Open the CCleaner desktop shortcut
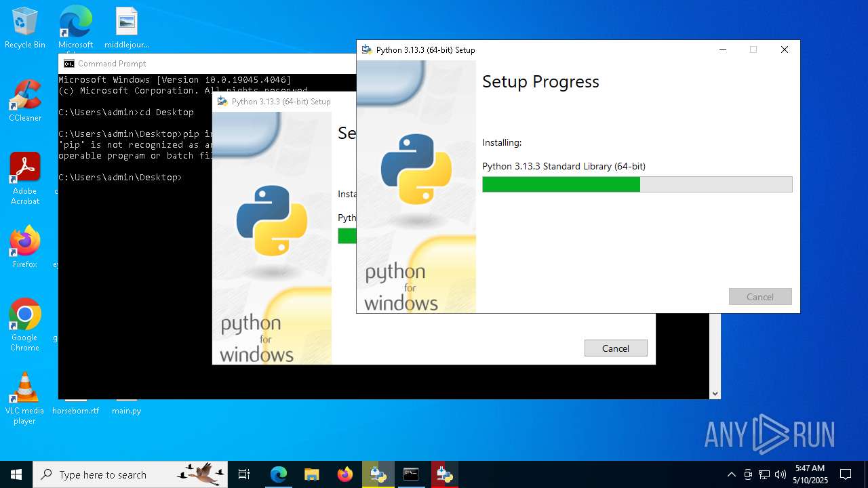This screenshot has width=868, height=488. coord(25,100)
